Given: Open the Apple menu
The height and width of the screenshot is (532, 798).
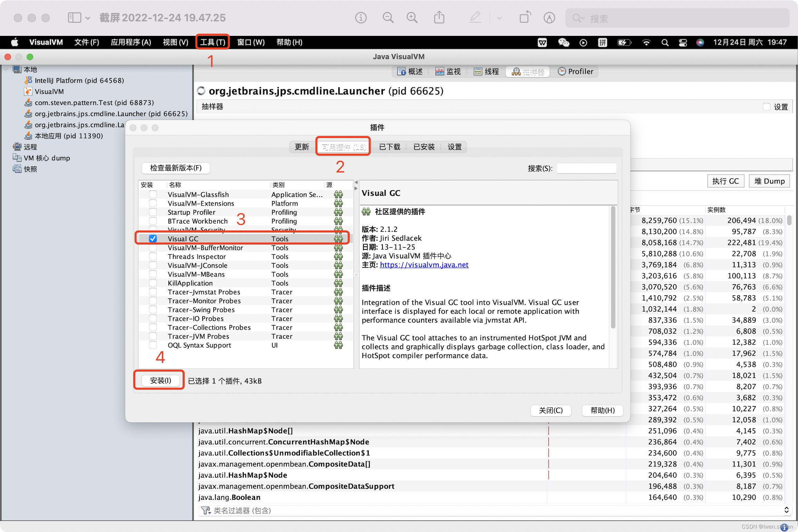Looking at the screenshot, I should (14, 42).
